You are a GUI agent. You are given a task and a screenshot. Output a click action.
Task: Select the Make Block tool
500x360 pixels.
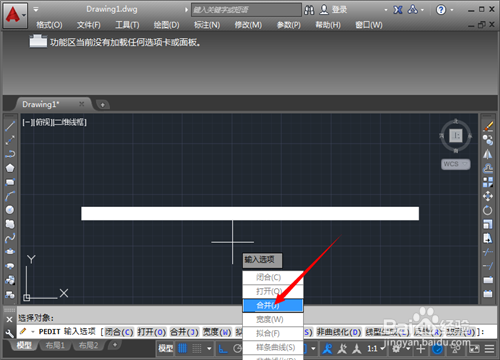[10, 294]
